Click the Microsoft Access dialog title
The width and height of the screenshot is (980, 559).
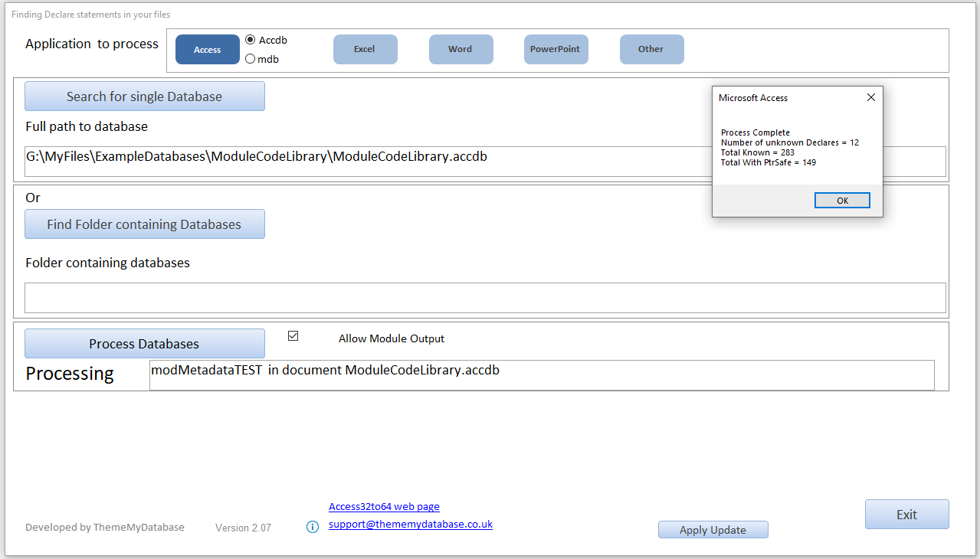pos(753,98)
